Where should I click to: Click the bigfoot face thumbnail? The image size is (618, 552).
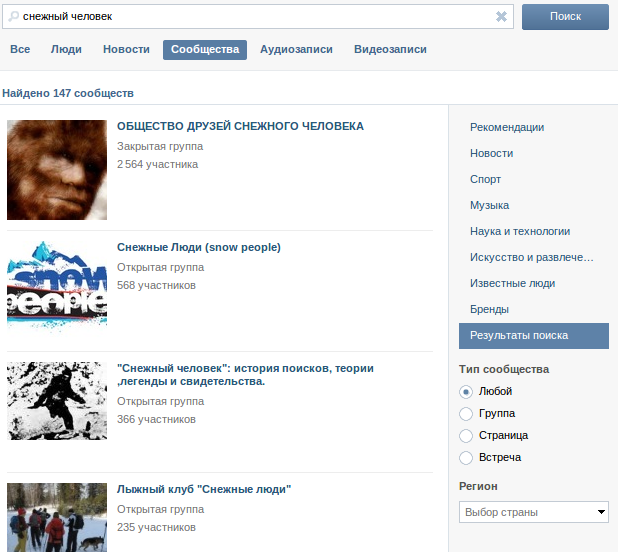[57, 170]
